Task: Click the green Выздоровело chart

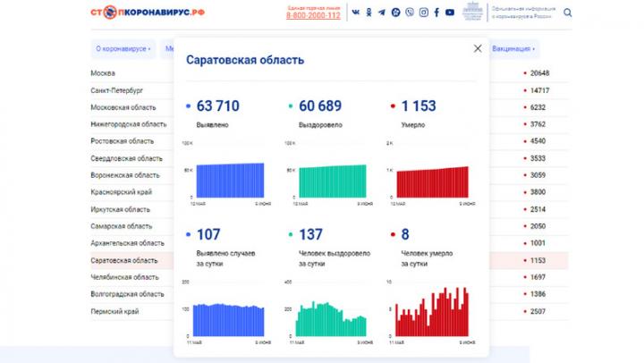Action: 326,179
